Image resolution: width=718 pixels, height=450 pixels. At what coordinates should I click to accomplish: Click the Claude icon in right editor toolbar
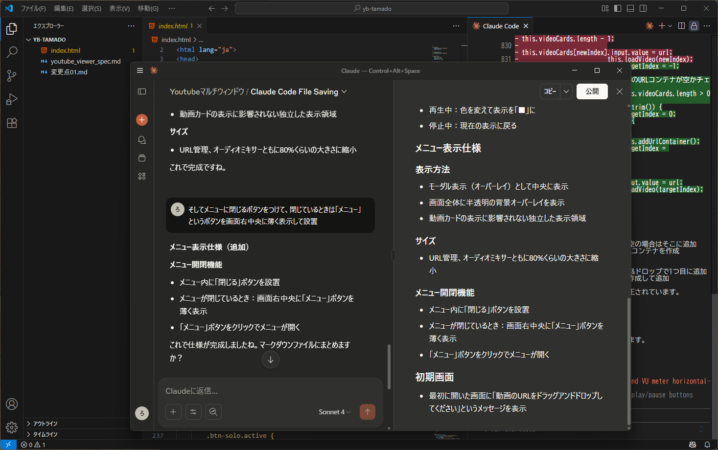[649, 26]
